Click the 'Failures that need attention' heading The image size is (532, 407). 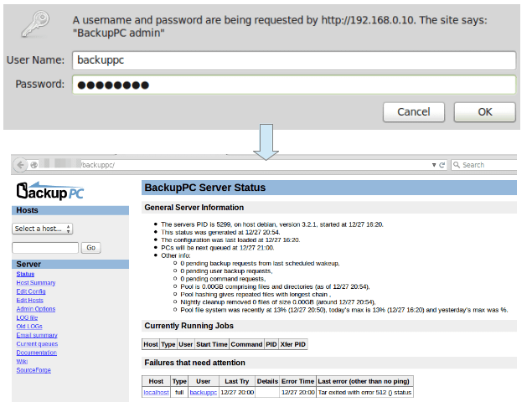[194, 363]
